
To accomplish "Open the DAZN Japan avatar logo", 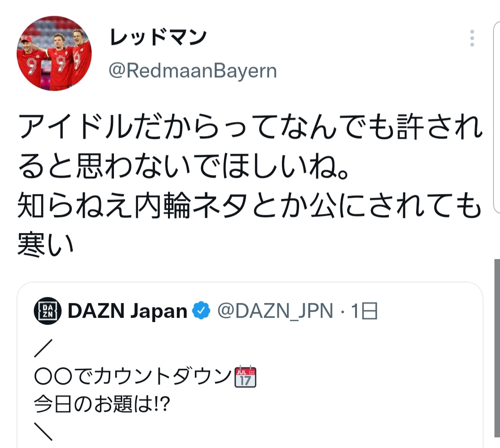I will point(48,310).
